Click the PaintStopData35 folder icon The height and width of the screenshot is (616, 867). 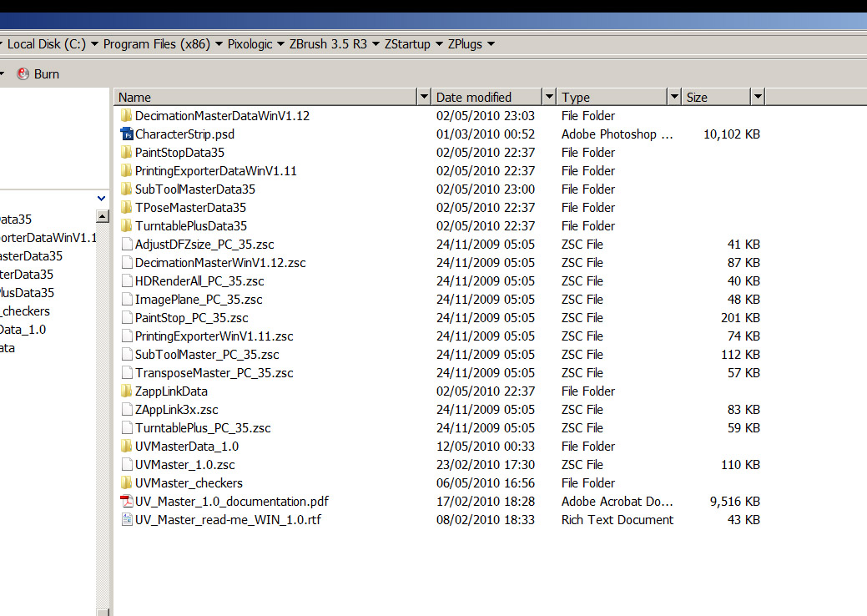(126, 152)
